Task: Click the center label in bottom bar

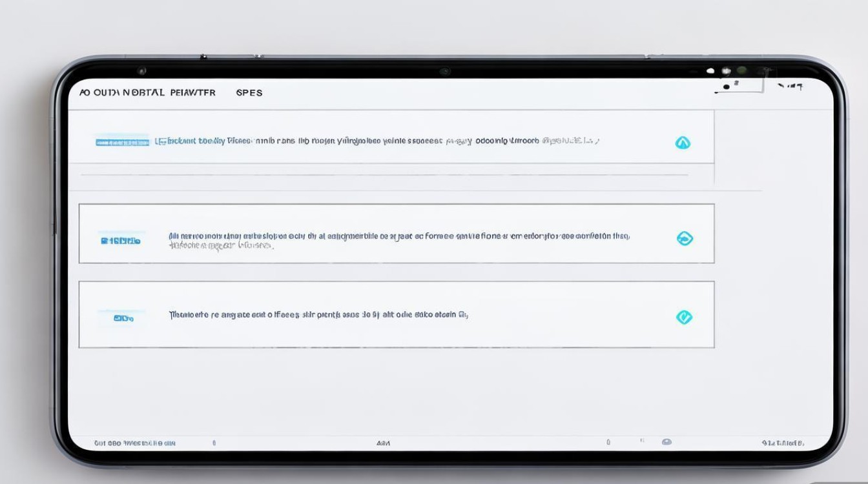Action: click(383, 443)
